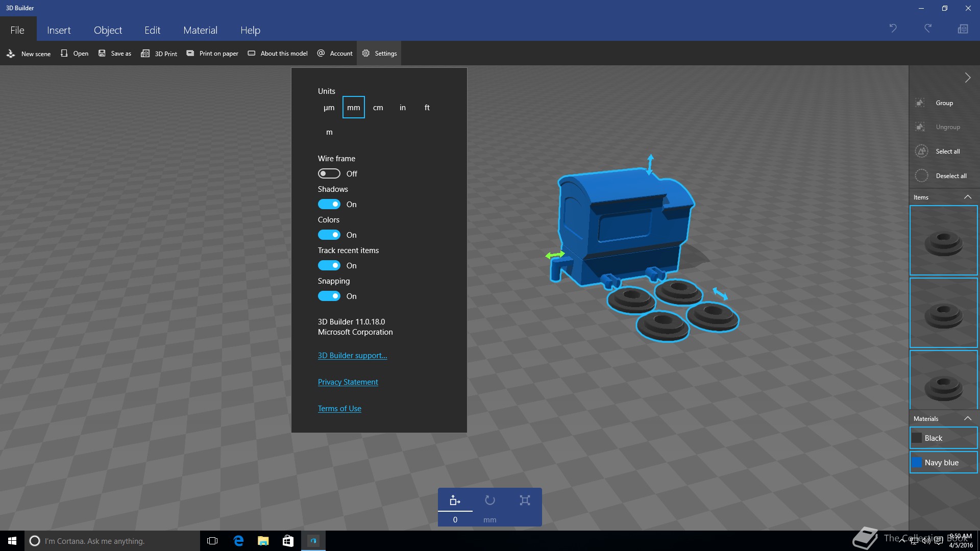Viewport: 980px width, 551px height.
Task: Click the 3D print icon at top right
Action: click(x=963, y=29)
